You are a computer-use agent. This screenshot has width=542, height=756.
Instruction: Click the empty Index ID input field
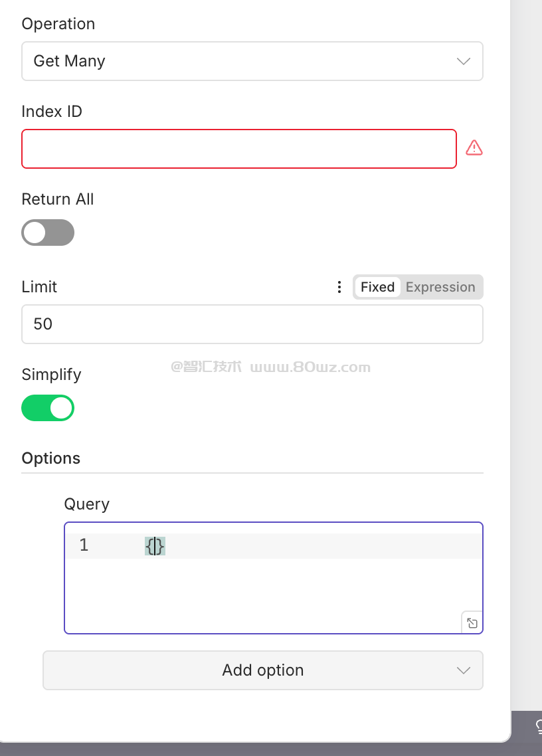[x=239, y=149]
